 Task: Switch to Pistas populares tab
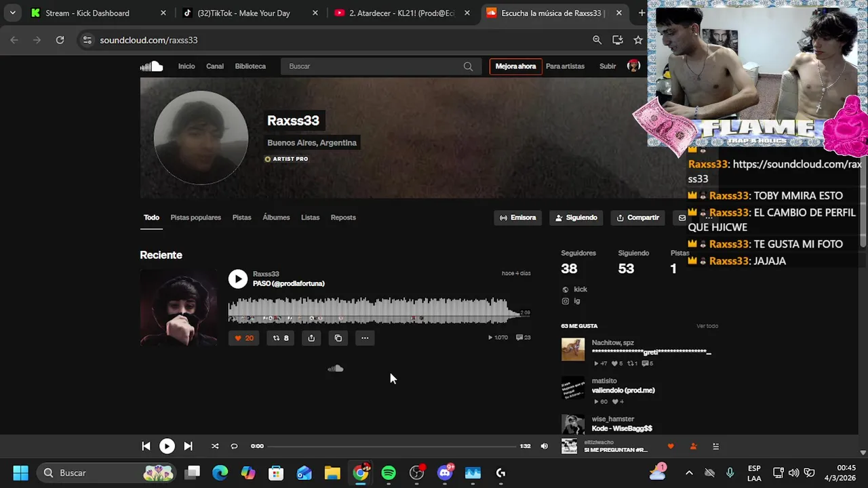tap(195, 218)
